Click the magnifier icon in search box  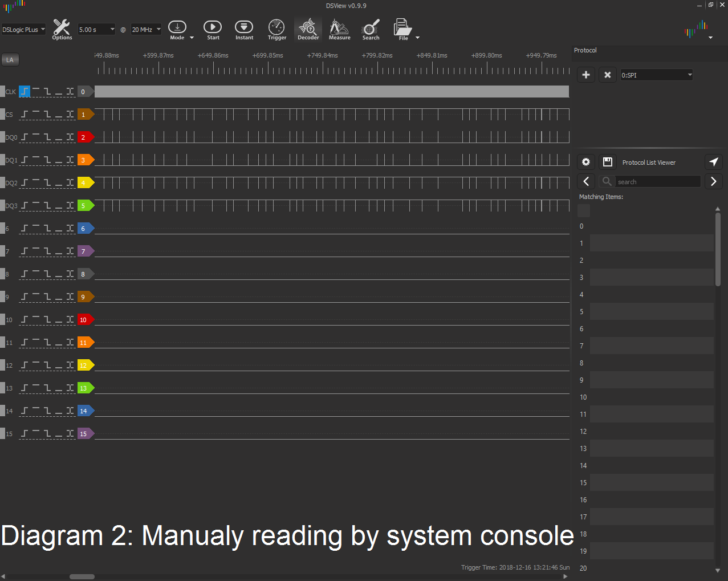[607, 181]
